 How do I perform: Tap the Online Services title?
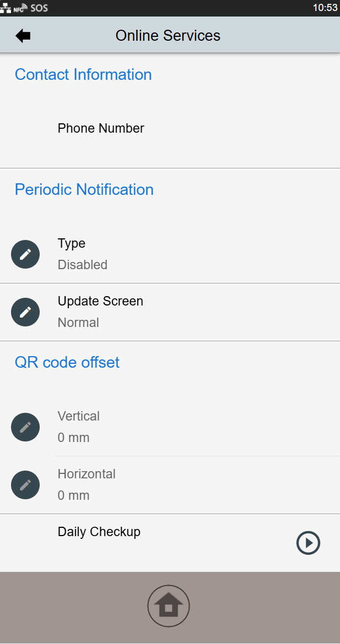168,36
